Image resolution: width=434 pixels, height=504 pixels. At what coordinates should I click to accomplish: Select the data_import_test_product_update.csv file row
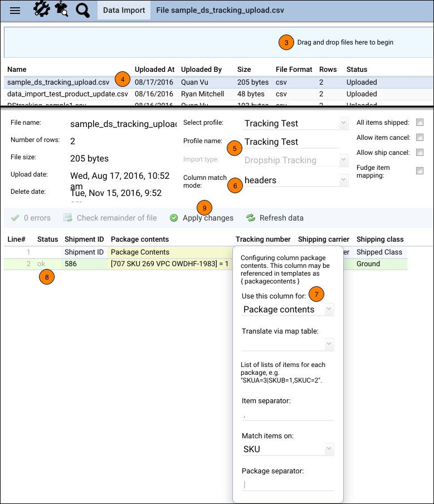coord(218,94)
